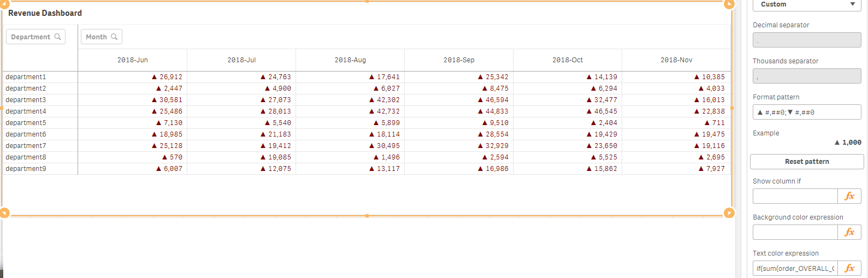Open the Month dimension search
The width and height of the screenshot is (868, 278).
point(114,37)
